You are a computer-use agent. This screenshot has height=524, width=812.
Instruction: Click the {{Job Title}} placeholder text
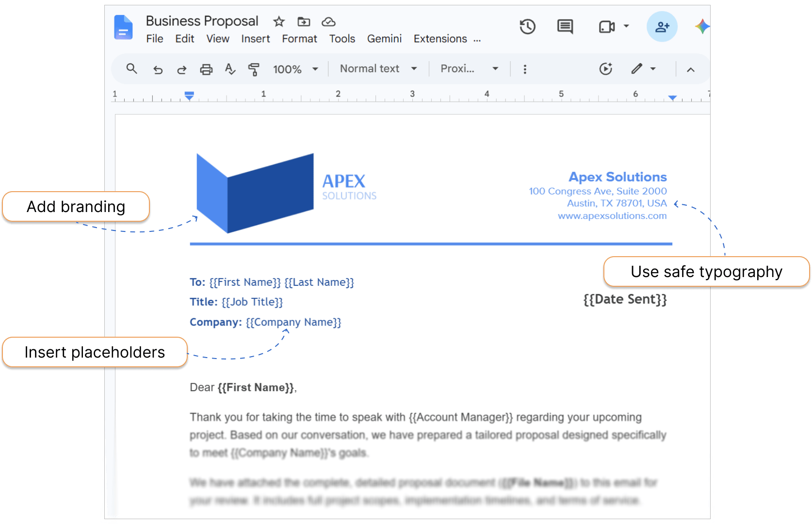[x=252, y=302]
